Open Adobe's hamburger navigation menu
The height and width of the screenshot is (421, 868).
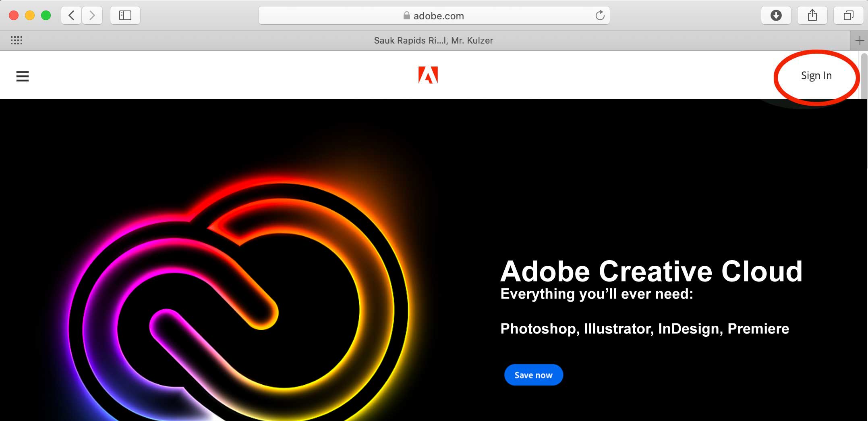point(23,76)
